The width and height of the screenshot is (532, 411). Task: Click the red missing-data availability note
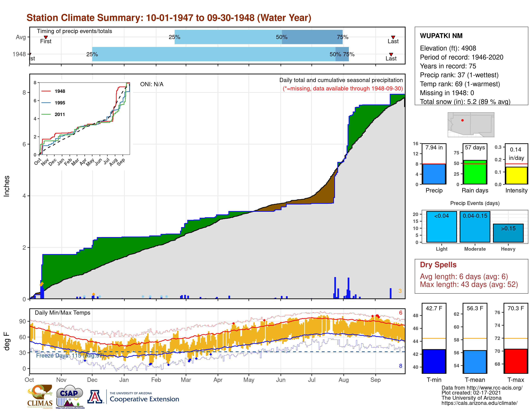(x=343, y=88)
